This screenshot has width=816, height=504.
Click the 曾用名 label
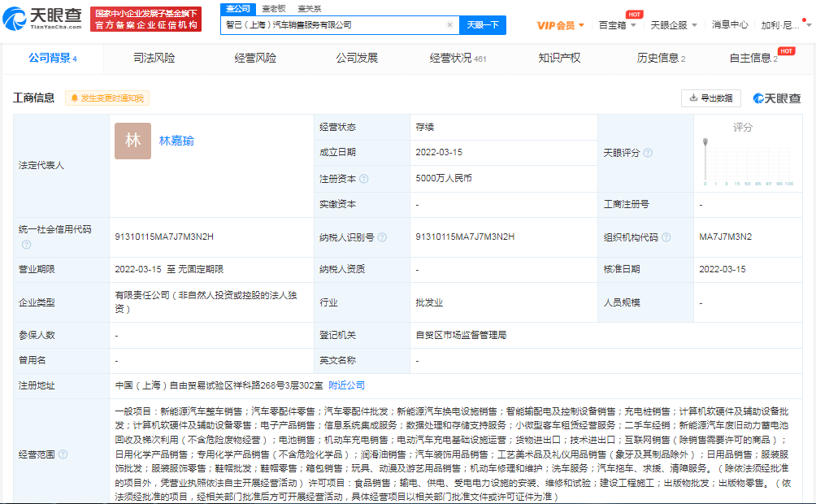coord(32,360)
